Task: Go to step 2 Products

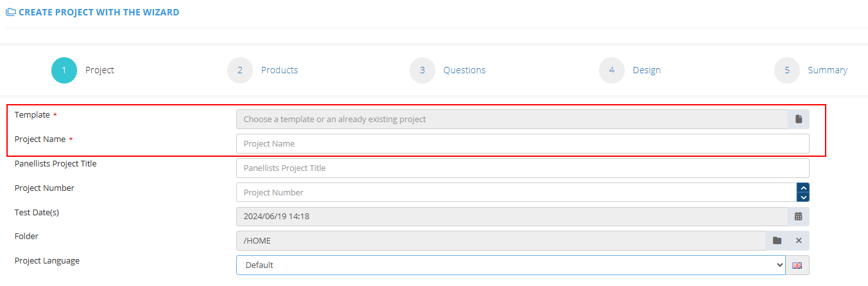Action: (x=240, y=71)
